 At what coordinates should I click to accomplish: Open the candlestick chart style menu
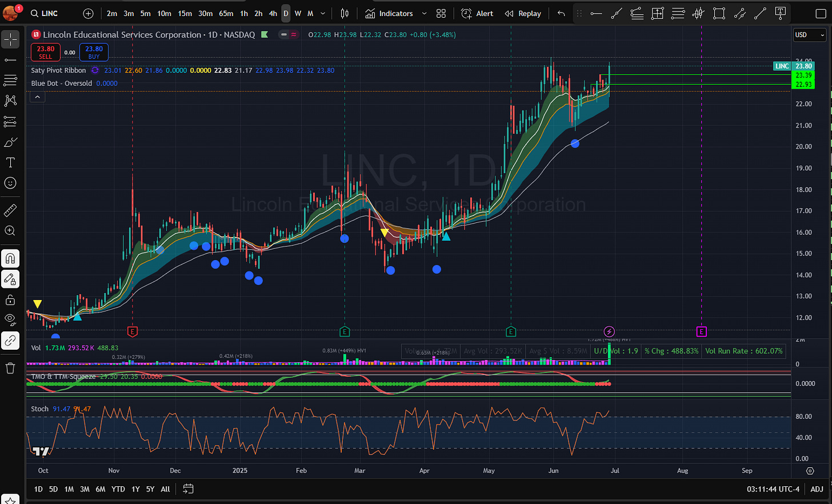[x=345, y=13]
